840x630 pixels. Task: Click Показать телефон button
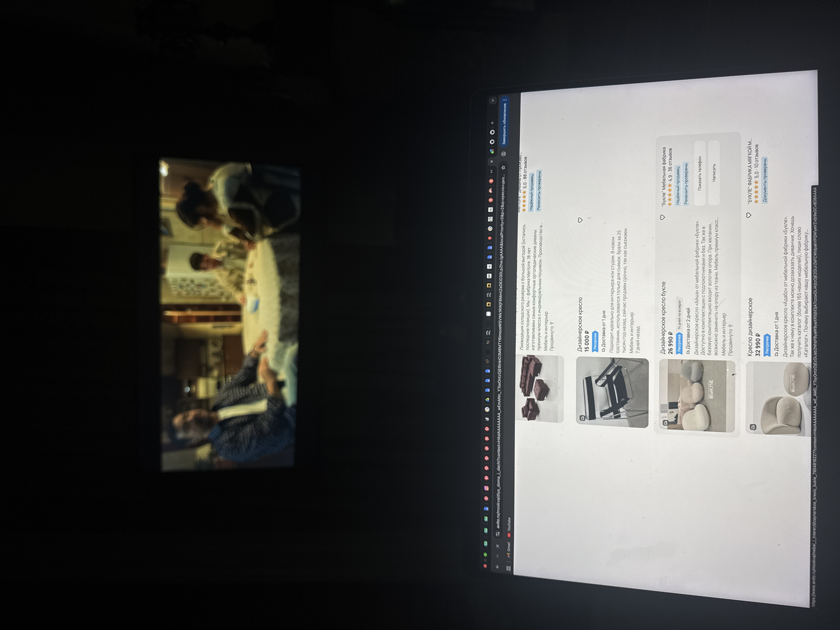[x=700, y=173]
